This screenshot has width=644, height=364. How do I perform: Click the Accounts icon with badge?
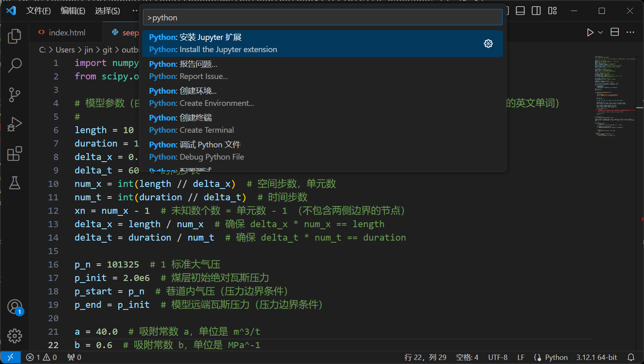[x=15, y=307]
